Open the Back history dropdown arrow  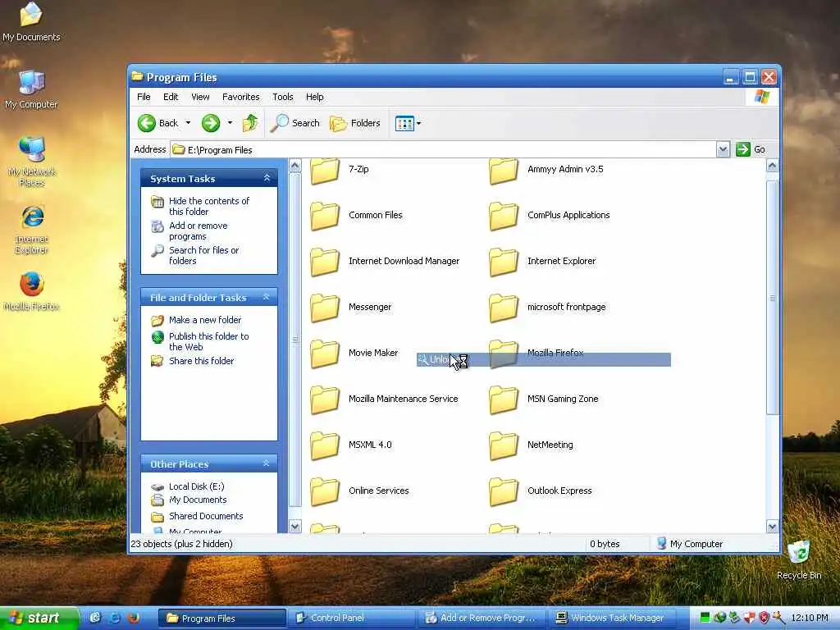(x=188, y=123)
